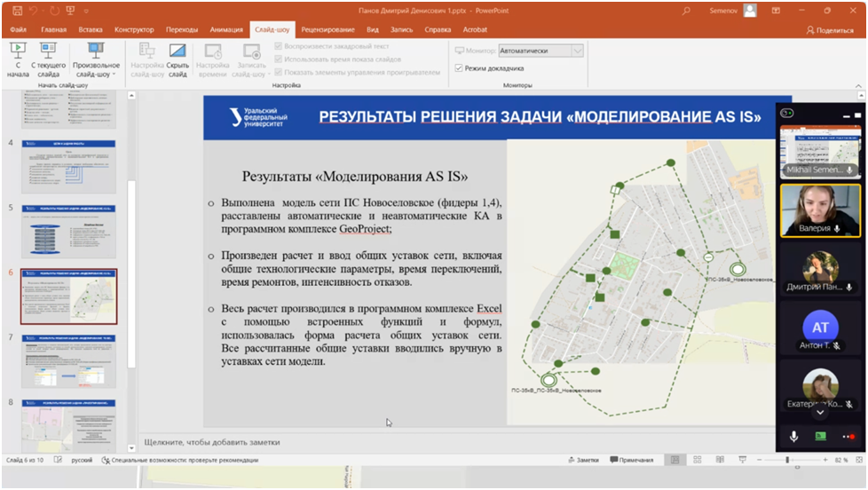Select slide 4 thumbnail
The width and height of the screenshot is (868, 490).
[x=68, y=166]
